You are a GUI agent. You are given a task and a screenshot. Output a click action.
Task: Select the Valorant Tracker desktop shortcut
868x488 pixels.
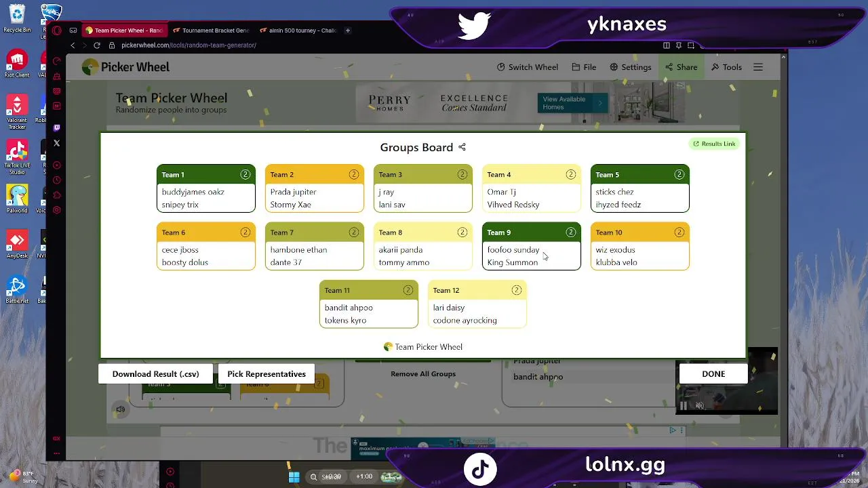coord(17,112)
